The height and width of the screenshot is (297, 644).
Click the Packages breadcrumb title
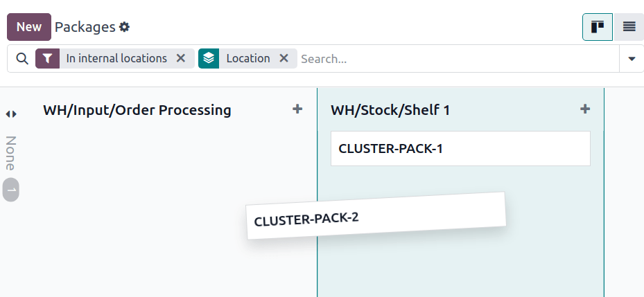coord(85,27)
